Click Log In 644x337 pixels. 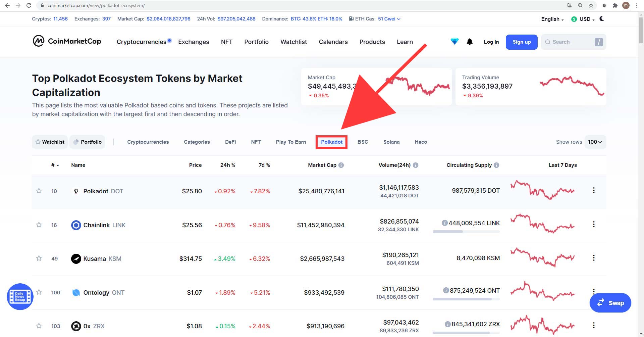point(491,42)
